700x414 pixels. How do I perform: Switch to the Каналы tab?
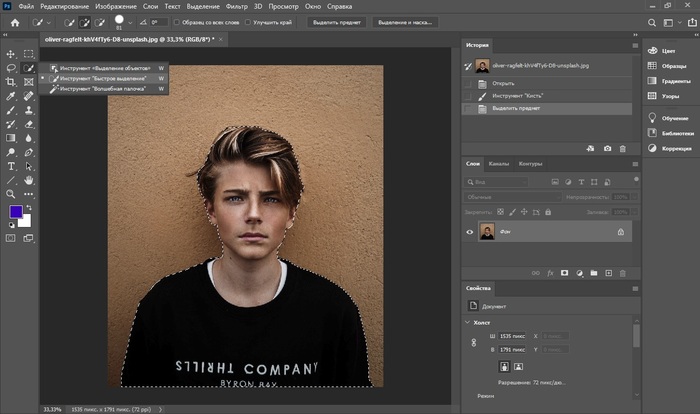[500, 164]
